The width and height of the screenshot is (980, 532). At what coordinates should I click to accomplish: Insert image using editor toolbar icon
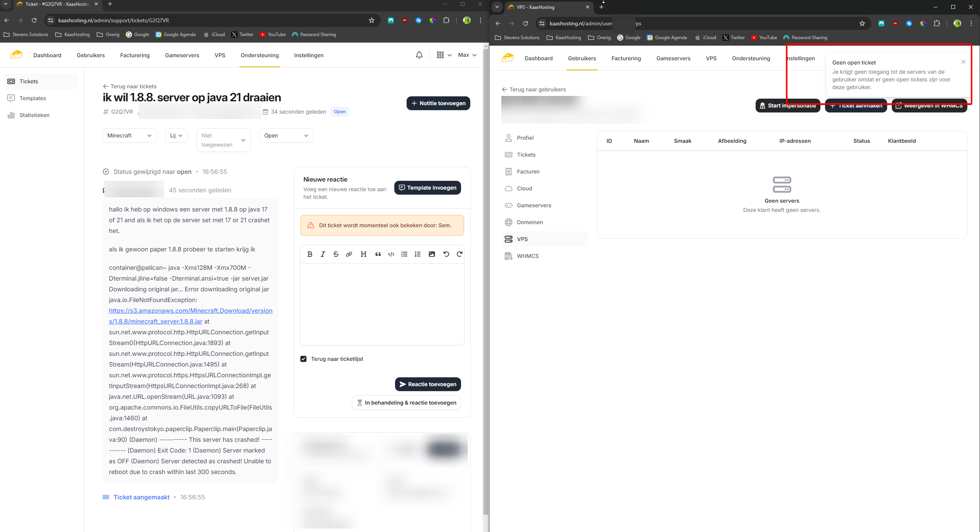point(432,254)
